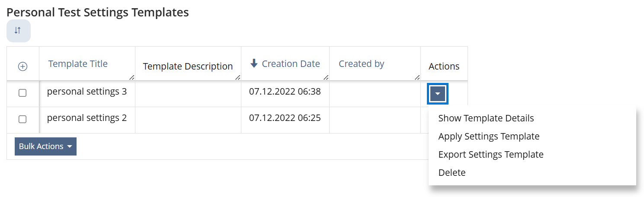Click Template Title column resize handle
This screenshot has height=197, width=644.
pos(131,78)
